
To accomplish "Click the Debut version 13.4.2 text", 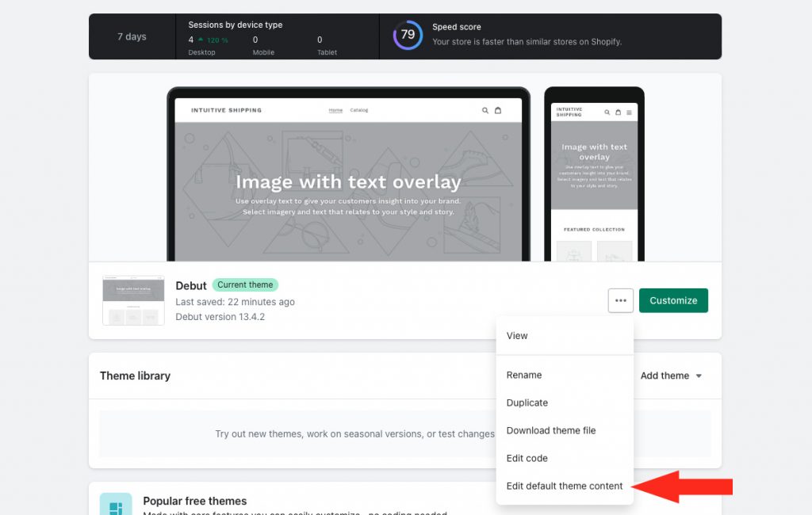I will tap(220, 317).
